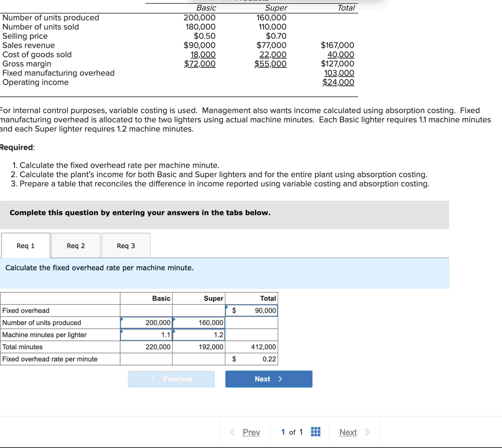The height and width of the screenshot is (448, 502).
Task: Open the Next pagination link
Action: point(348,432)
